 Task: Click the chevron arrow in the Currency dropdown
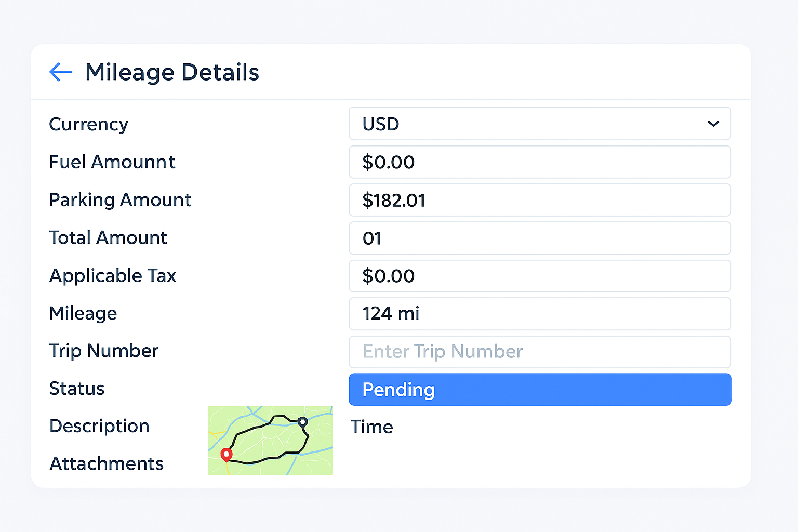tap(713, 124)
